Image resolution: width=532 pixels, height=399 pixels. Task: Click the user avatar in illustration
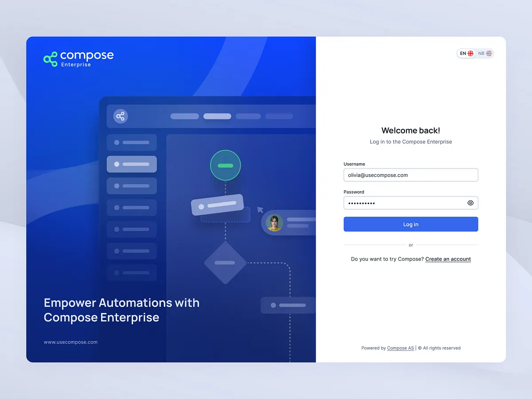tap(274, 223)
